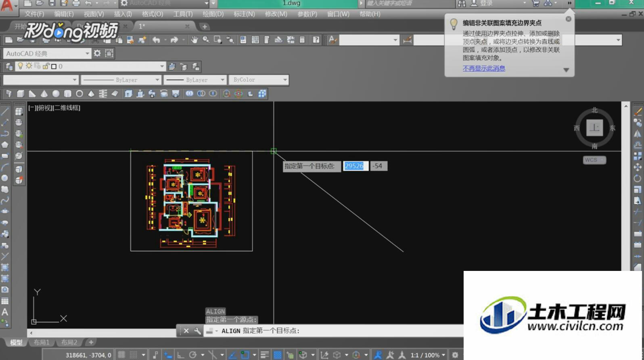Select the Polygon draw tool
Image resolution: width=644 pixels, height=360 pixels.
(5, 144)
